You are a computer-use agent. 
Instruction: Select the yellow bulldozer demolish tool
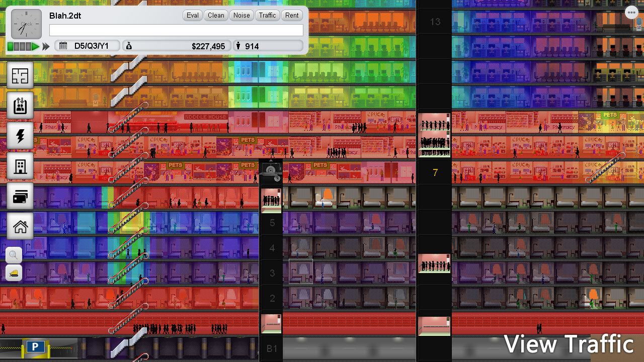tap(14, 273)
